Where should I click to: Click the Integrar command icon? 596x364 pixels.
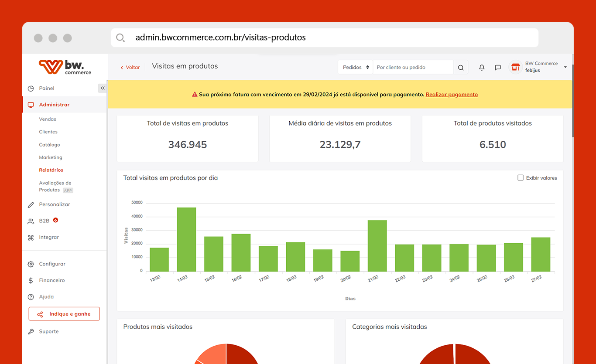(x=31, y=238)
